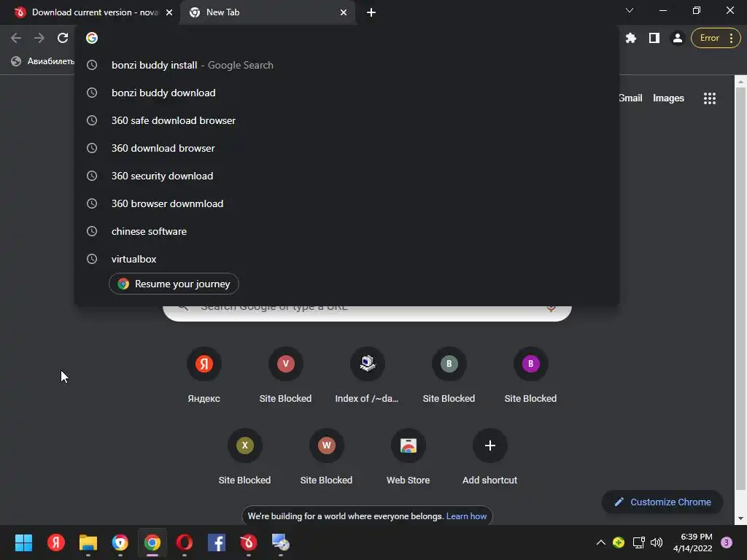Toggle the side panel icon

click(654, 38)
